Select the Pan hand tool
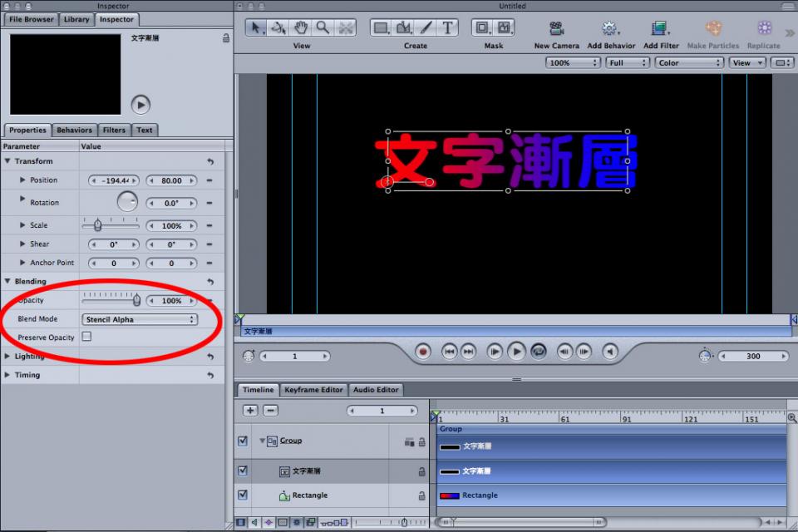The width and height of the screenshot is (798, 532). coord(301,27)
